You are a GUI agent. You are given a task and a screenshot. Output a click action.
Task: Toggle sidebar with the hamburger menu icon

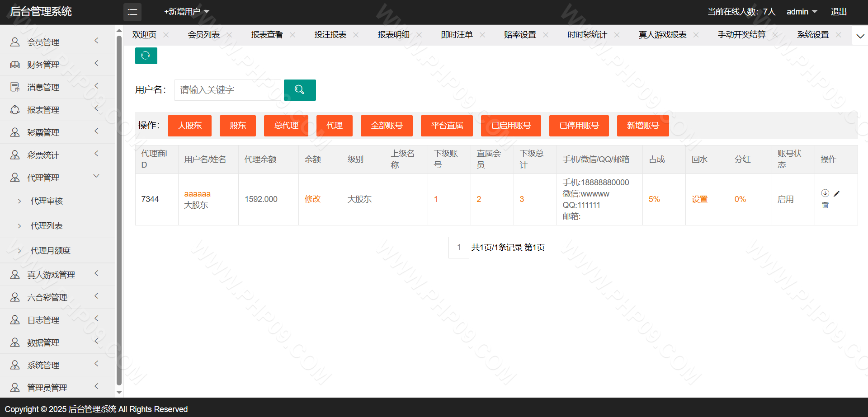tap(132, 12)
